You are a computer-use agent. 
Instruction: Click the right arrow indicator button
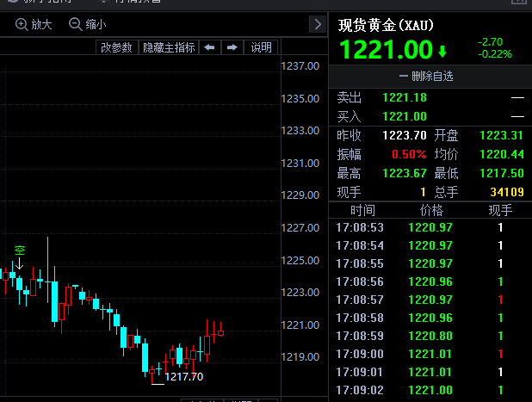232,47
